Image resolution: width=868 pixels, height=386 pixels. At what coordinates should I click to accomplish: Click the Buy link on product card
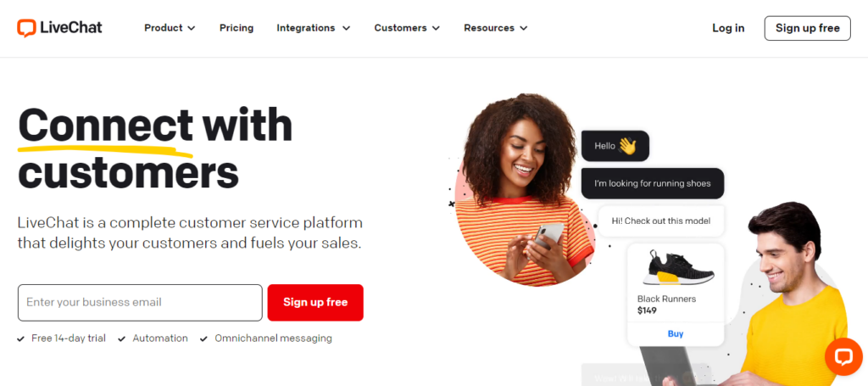tap(676, 334)
